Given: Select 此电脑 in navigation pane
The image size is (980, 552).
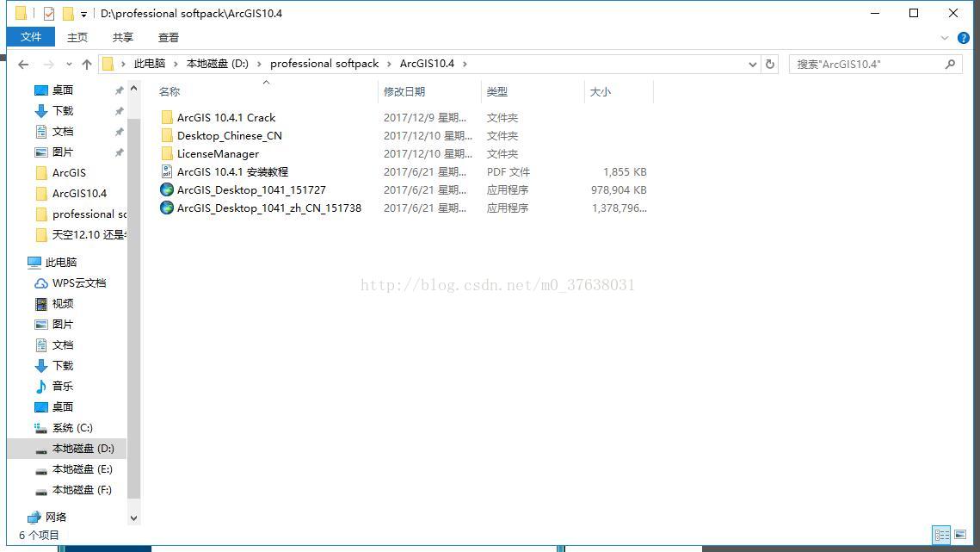Looking at the screenshot, I should point(60,263).
